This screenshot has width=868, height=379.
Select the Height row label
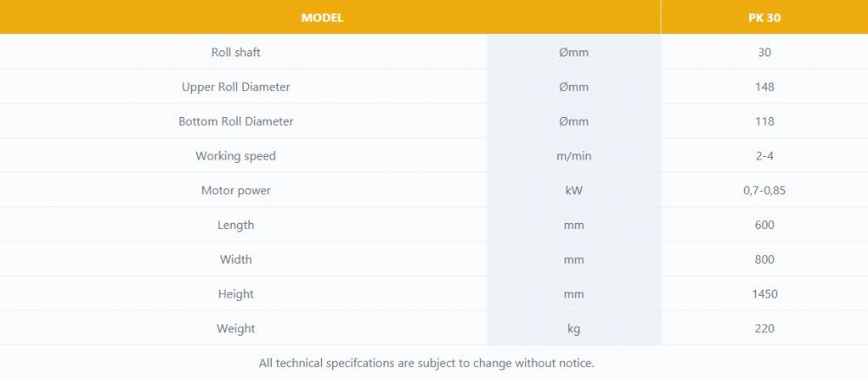[x=236, y=294]
